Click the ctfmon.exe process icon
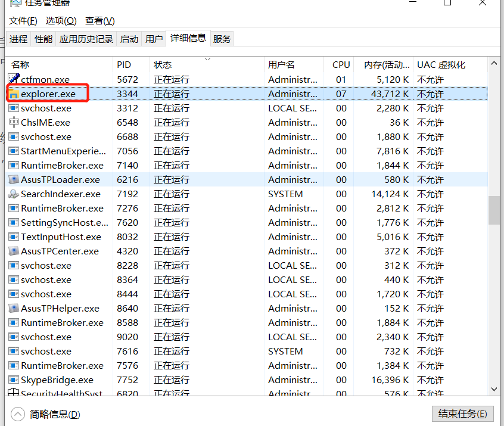The height and width of the screenshot is (426, 504). (x=14, y=79)
